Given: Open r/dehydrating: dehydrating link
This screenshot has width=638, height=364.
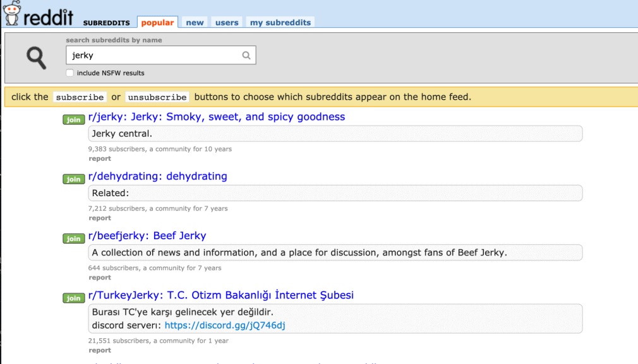Looking at the screenshot, I should tap(157, 176).
